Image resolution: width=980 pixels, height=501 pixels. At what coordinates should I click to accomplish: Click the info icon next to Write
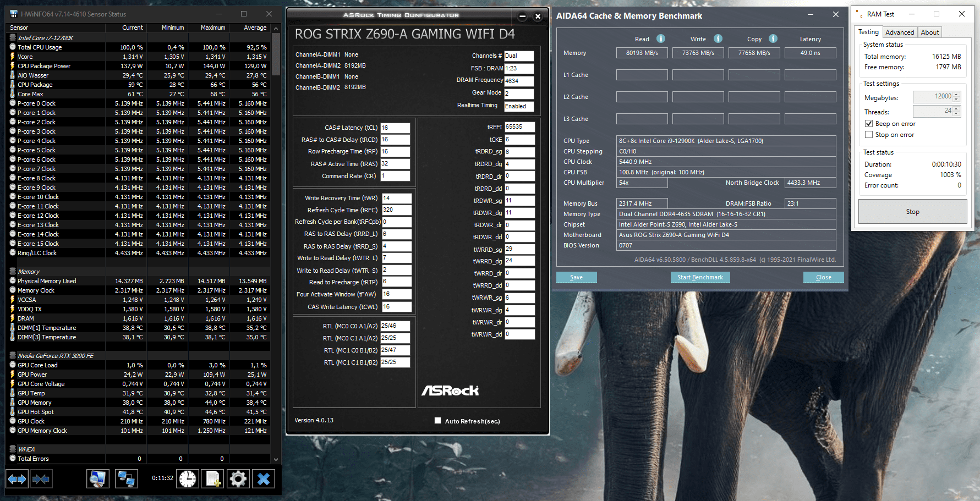tap(718, 38)
